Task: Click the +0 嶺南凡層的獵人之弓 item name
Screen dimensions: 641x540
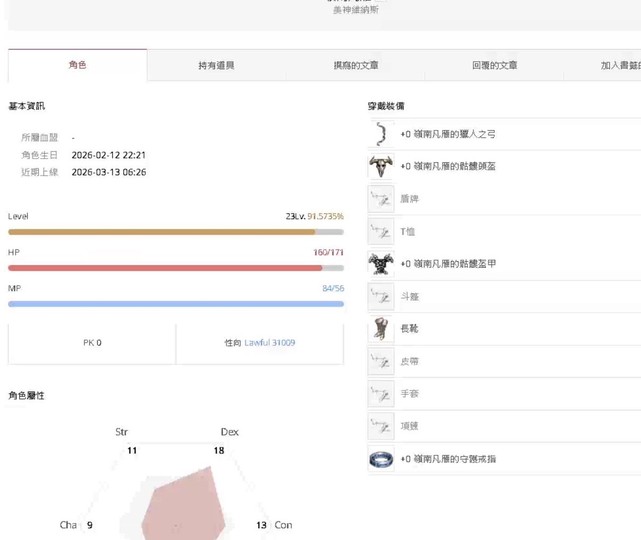Action: [x=448, y=134]
